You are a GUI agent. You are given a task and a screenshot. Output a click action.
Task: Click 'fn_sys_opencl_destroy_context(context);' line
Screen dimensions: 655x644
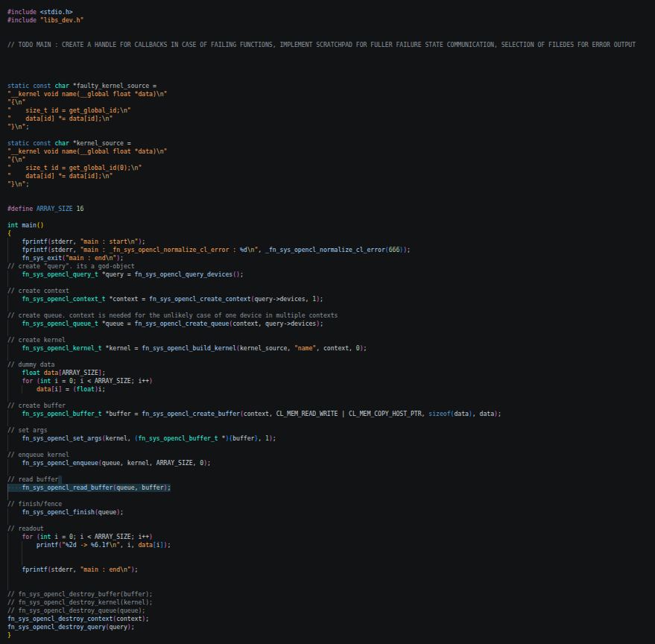click(78, 619)
